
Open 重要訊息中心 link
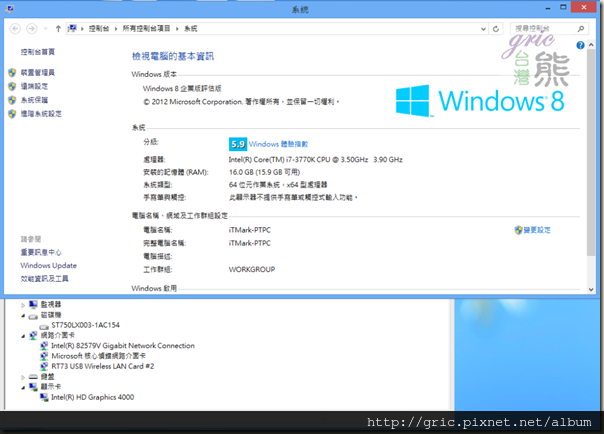coord(41,252)
